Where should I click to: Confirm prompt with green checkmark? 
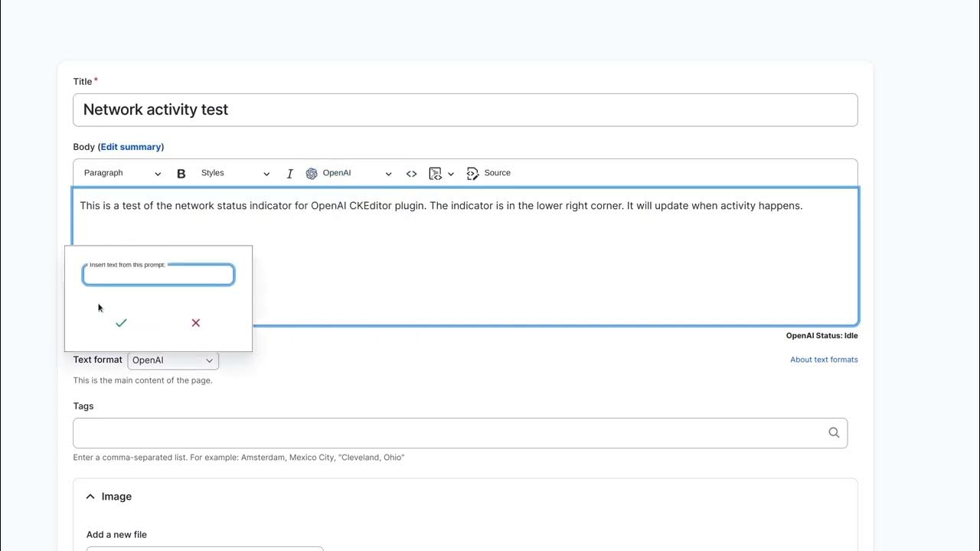(121, 323)
